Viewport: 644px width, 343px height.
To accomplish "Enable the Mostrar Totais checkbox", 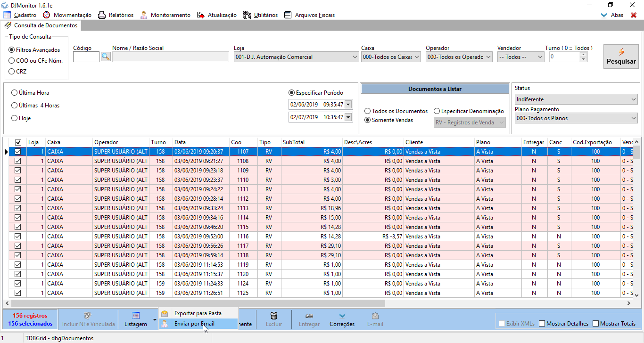I will tap(596, 324).
